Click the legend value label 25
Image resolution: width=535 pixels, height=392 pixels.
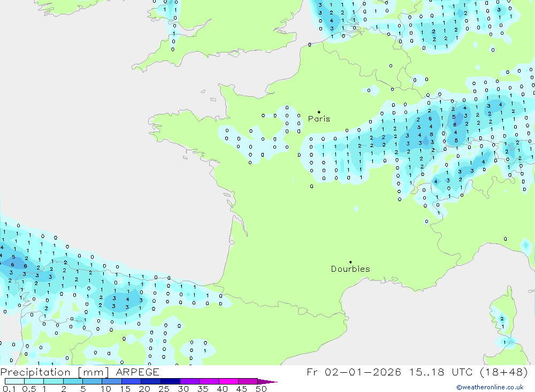[x=164, y=389]
